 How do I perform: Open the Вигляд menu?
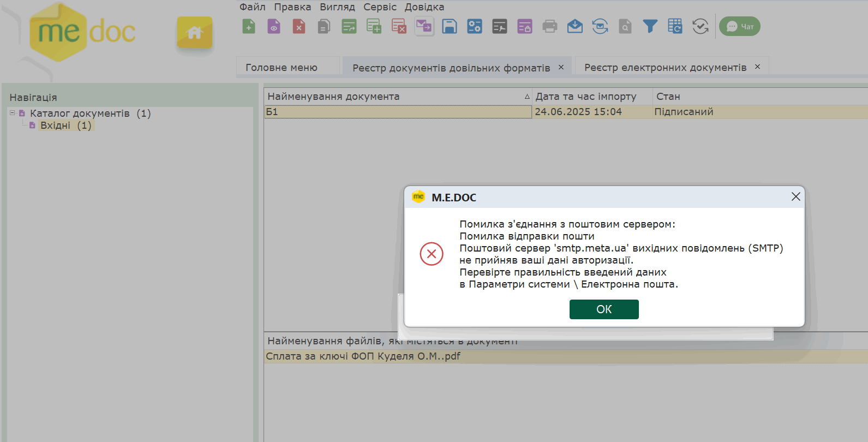pyautogui.click(x=337, y=7)
